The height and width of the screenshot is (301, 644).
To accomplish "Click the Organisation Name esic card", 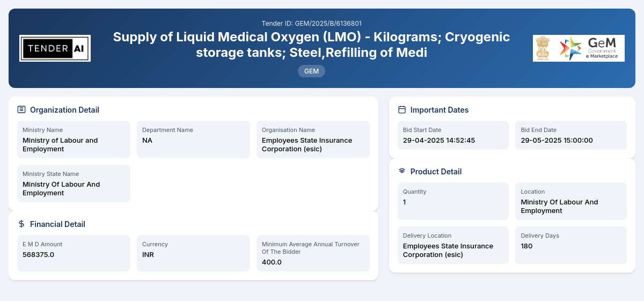I will tap(313, 140).
